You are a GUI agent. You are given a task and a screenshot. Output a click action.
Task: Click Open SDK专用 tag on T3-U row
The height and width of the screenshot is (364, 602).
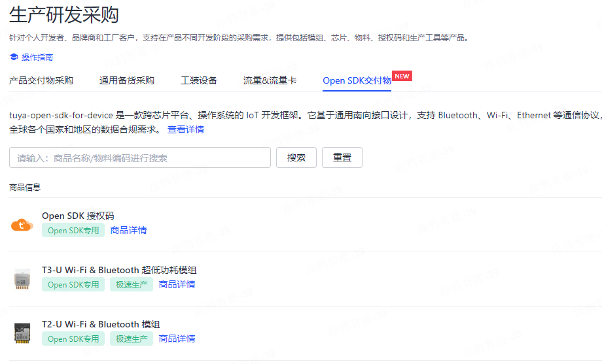(73, 285)
